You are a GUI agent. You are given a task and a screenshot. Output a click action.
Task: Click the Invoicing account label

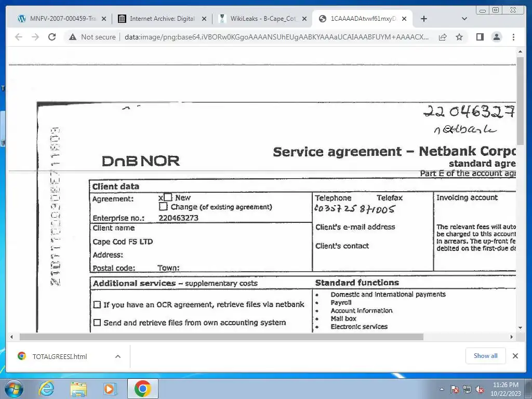click(467, 197)
